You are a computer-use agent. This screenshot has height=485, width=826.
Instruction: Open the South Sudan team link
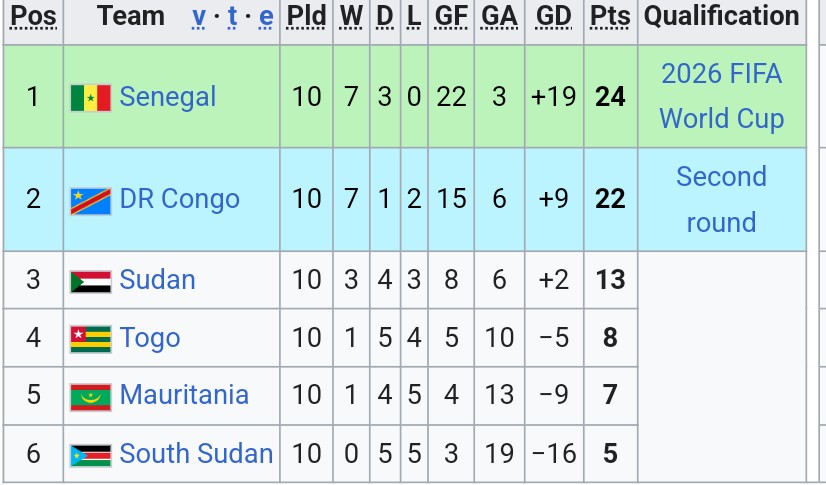[196, 454]
